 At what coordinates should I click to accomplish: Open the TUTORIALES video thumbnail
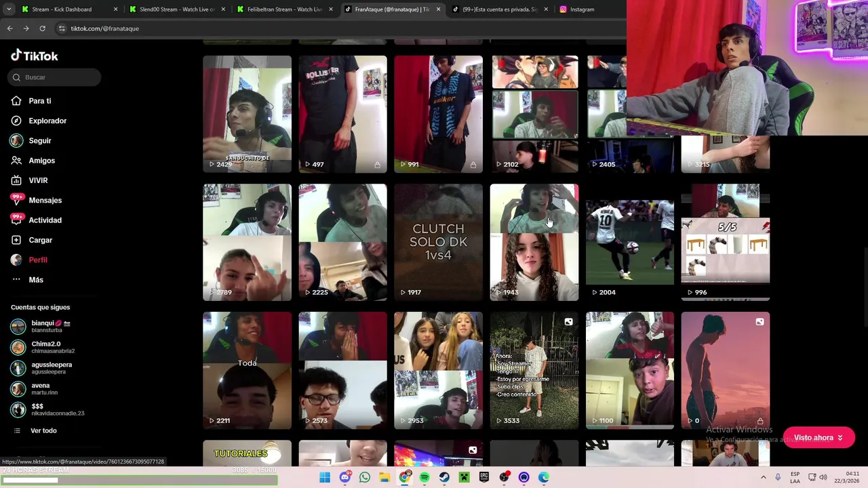[247, 453]
